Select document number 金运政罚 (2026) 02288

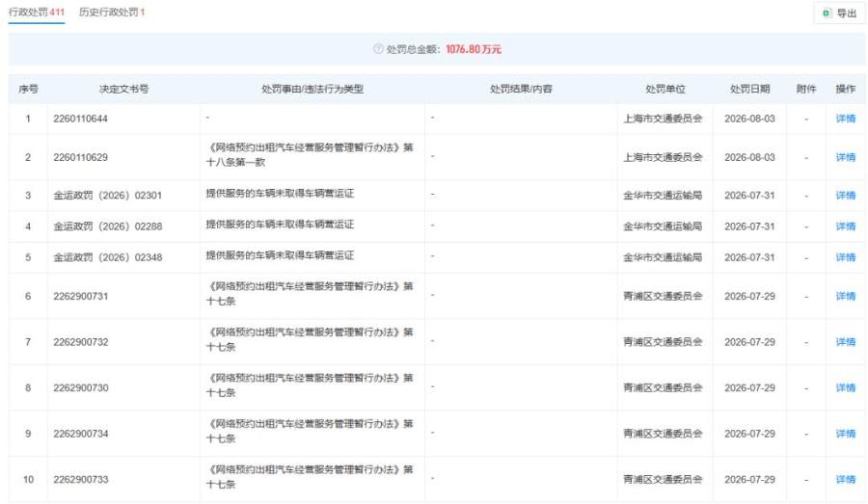click(x=107, y=226)
